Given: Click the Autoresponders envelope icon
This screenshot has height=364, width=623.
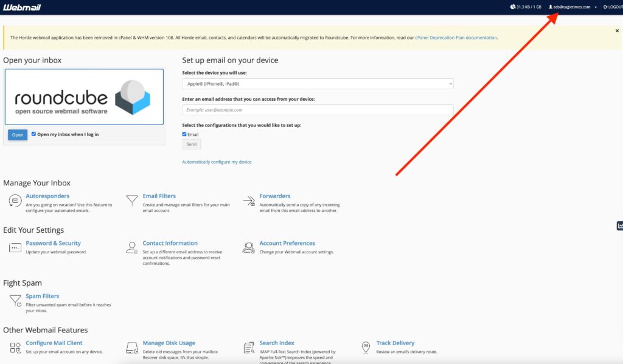Looking at the screenshot, I should (x=15, y=201).
